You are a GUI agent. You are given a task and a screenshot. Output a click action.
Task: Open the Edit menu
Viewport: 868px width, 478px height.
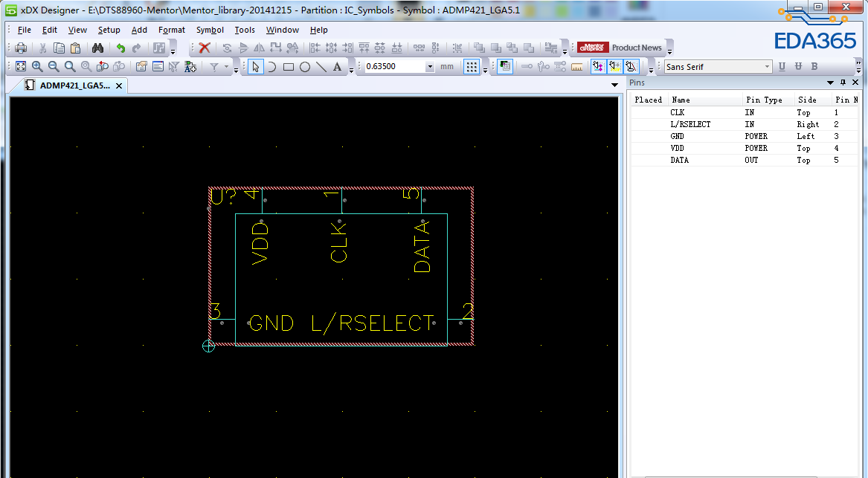point(50,30)
